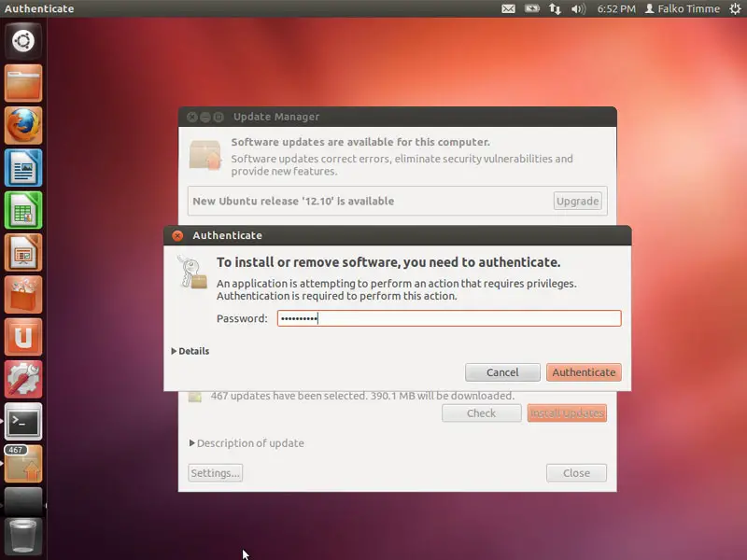
Task: Click the Cancel button in Authenticate dialog
Action: pos(502,372)
